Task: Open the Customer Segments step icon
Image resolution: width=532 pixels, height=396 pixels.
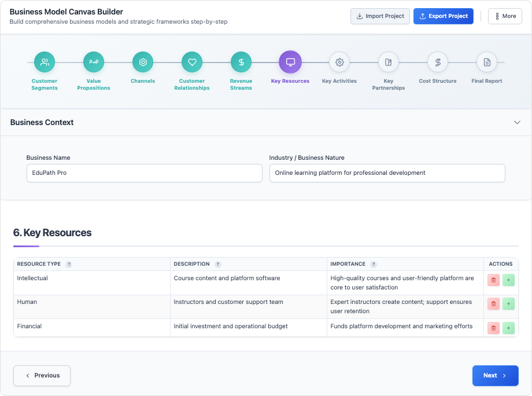Action: [45, 62]
